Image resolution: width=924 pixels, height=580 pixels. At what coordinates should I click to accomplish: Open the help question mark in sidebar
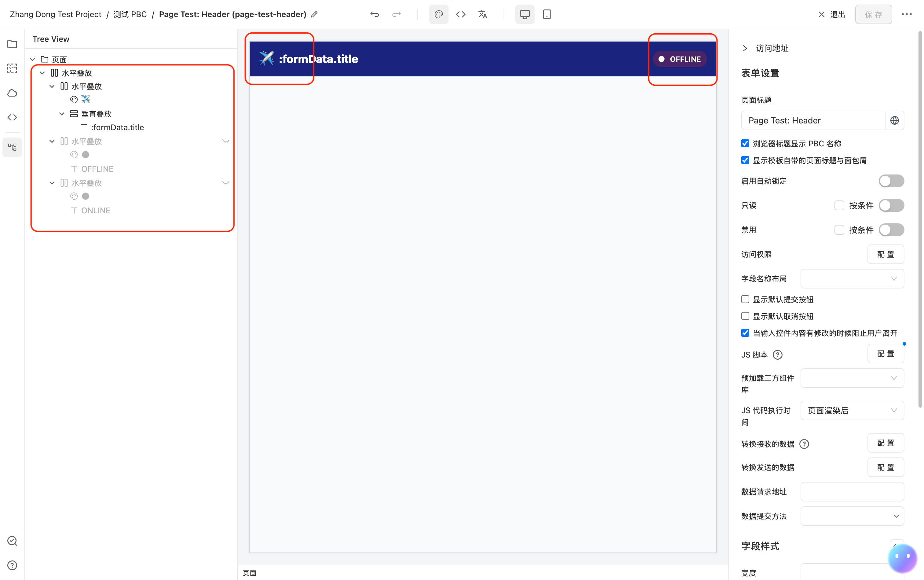[x=12, y=565]
